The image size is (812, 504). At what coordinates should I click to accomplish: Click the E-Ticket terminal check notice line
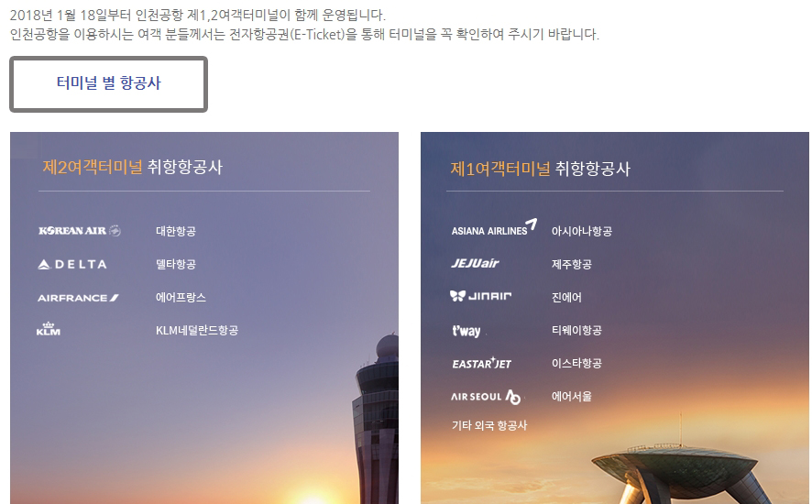click(304, 34)
